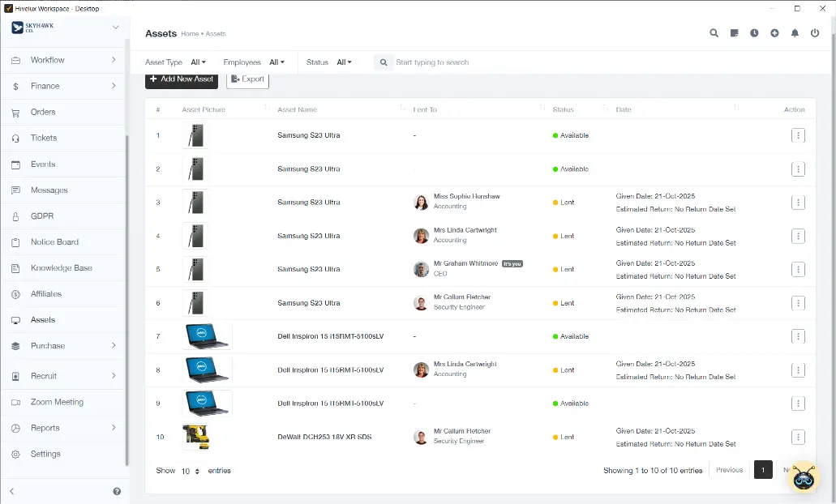836x504 pixels.
Task: Open Orders in sidebar
Action: 63,112
